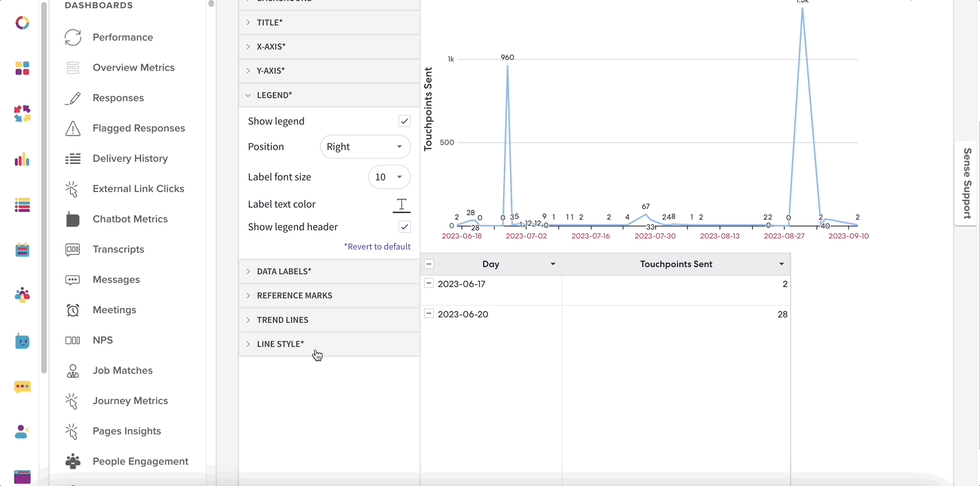
Task: Click the 2023-09-10 x-axis label
Action: pyautogui.click(x=849, y=235)
